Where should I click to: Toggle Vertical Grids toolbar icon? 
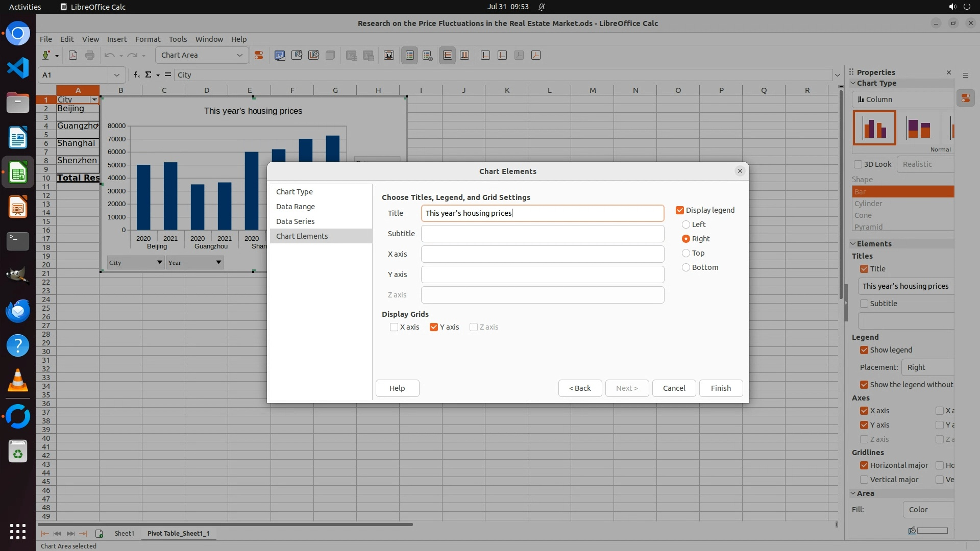pos(464,55)
